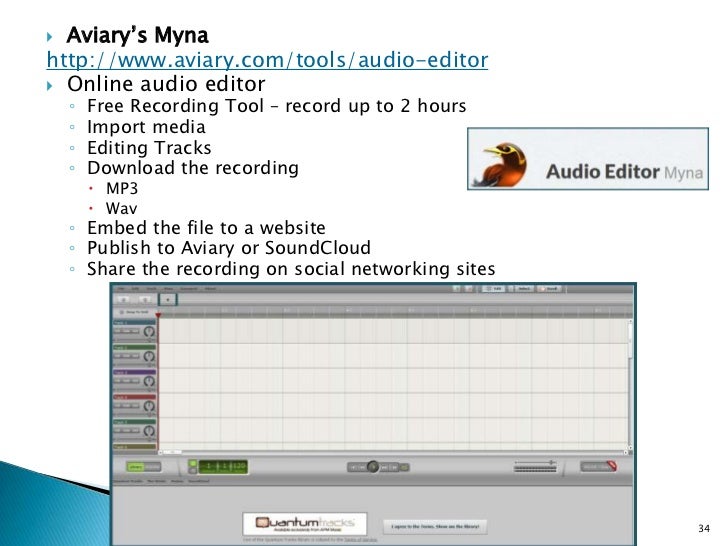This screenshot has height=546, width=728.
Task: Click the rightmost mode button in top-right toolbar
Action: pyautogui.click(x=550, y=289)
